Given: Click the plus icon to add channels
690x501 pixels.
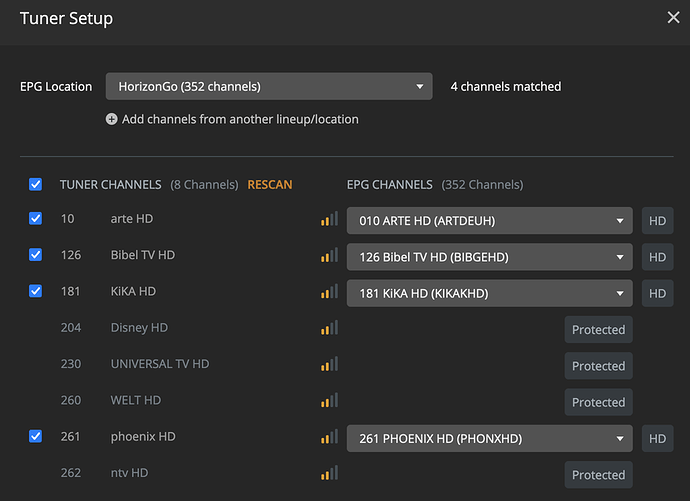Looking at the screenshot, I should tap(111, 119).
